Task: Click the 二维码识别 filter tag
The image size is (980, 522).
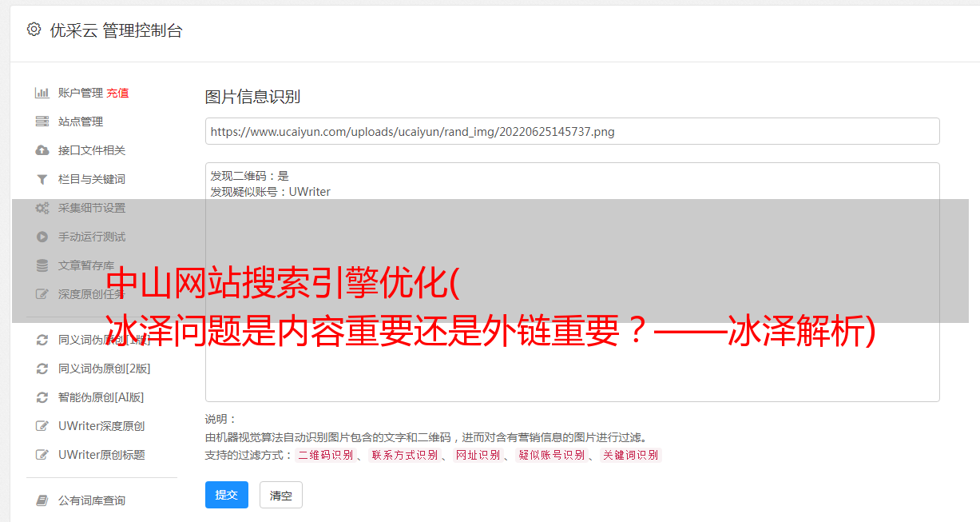Action: coord(325,455)
